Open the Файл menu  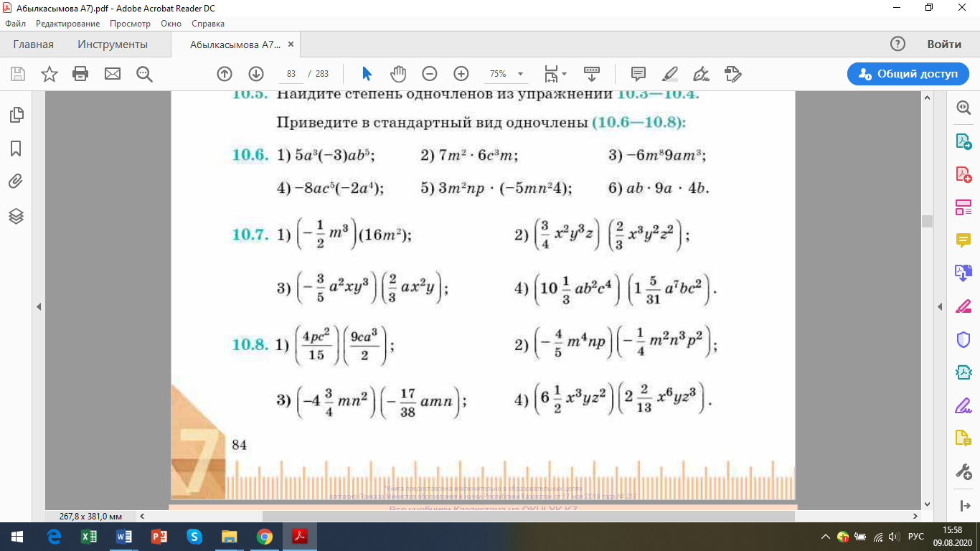click(x=15, y=23)
